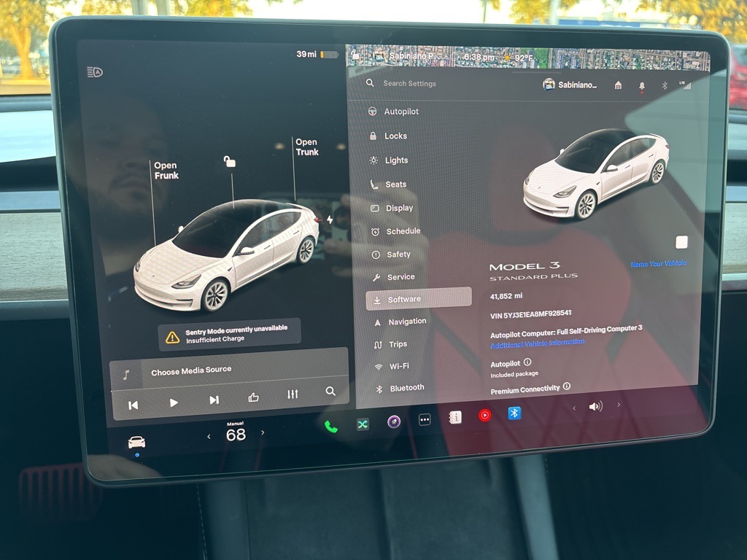747x560 pixels.
Task: Open the app launcher three dots icon
Action: coord(425,419)
